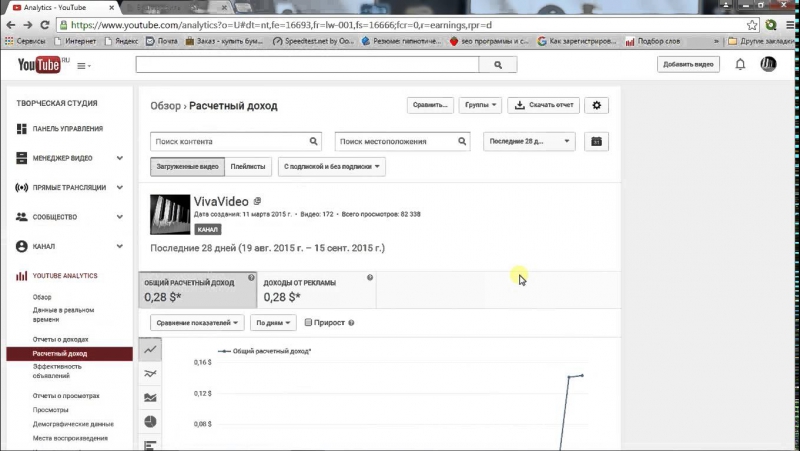Open help for total estimated revenue
Viewport: 800px width, 451px height.
click(x=251, y=278)
